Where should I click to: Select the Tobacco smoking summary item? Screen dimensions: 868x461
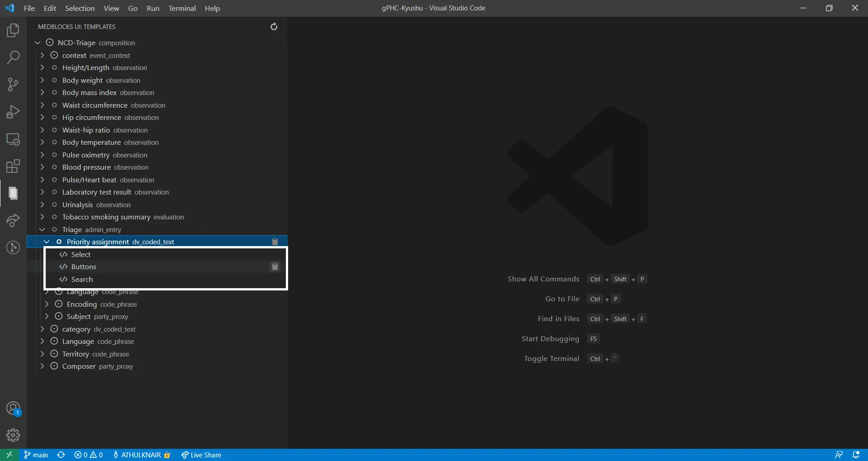pos(106,217)
